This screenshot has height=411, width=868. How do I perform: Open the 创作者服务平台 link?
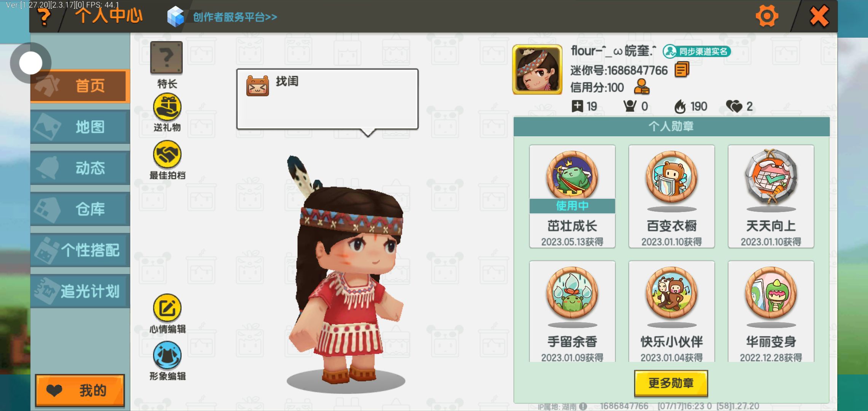pos(222,17)
